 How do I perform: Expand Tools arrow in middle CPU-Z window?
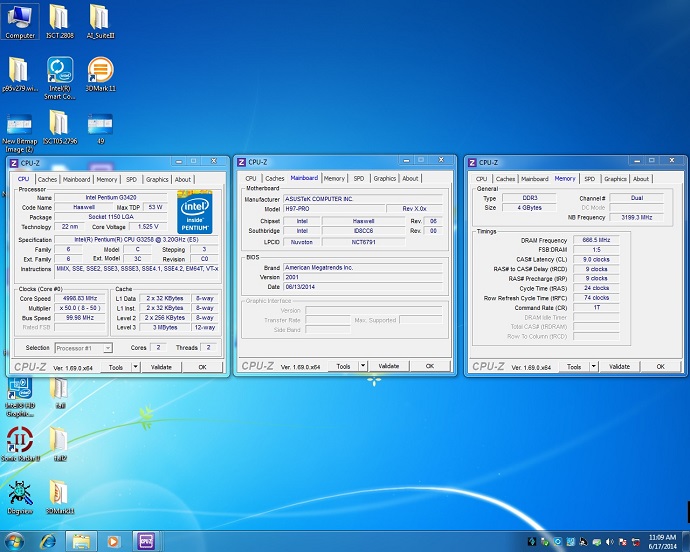[x=363, y=366]
